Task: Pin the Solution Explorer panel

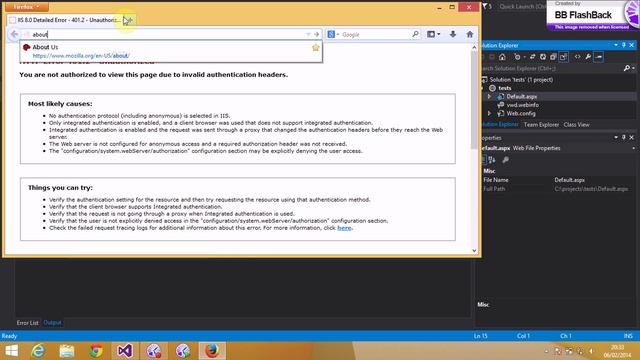Action: (624, 45)
